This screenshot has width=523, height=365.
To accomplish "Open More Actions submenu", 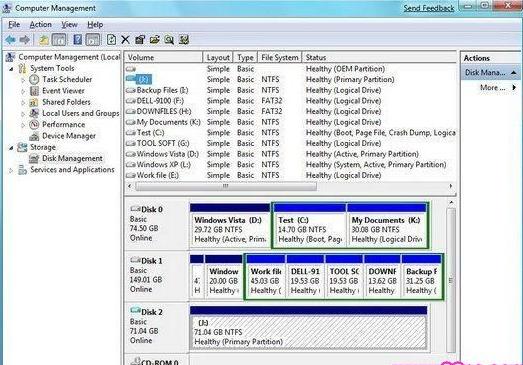I will pyautogui.click(x=498, y=88).
